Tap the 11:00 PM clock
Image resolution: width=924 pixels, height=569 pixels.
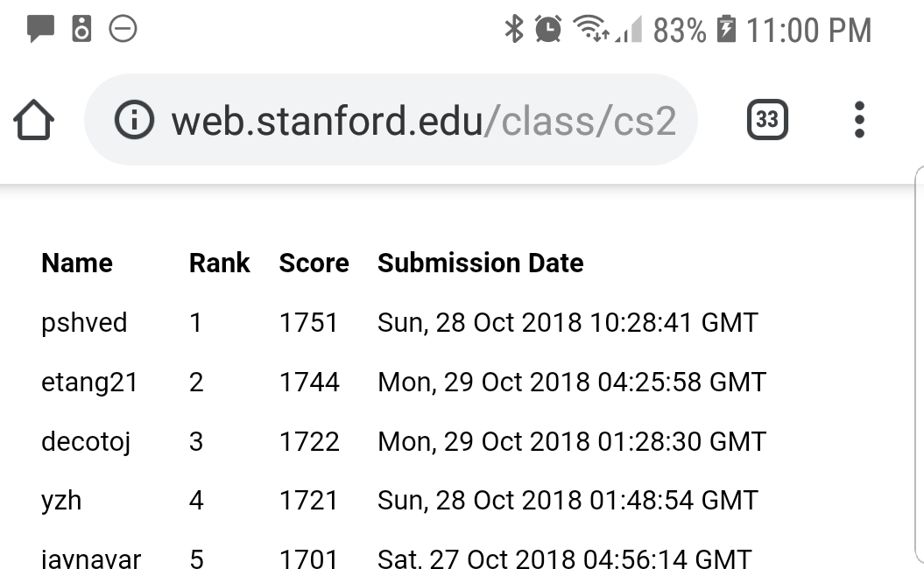point(808,31)
